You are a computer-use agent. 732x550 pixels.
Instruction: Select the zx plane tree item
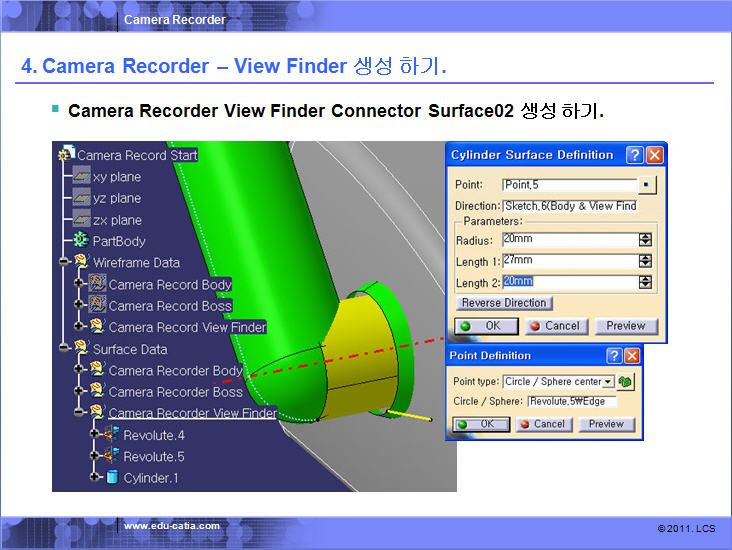pos(117,220)
